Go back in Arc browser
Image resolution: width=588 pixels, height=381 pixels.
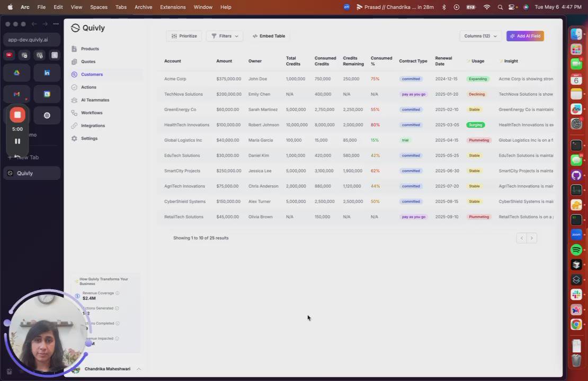pos(34,24)
